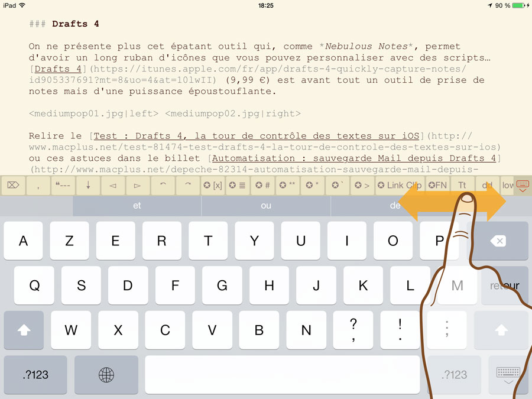Tap the down arrow key in the extended row
The image size is (532, 399).
(x=88, y=185)
